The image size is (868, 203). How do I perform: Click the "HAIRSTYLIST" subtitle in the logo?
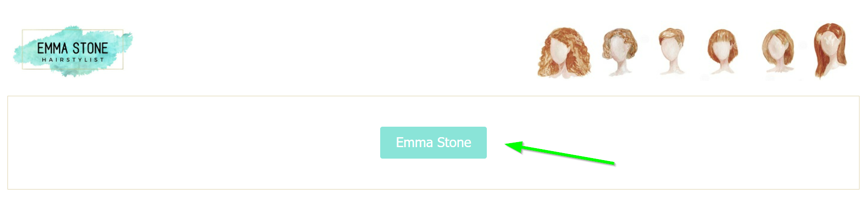(73, 60)
